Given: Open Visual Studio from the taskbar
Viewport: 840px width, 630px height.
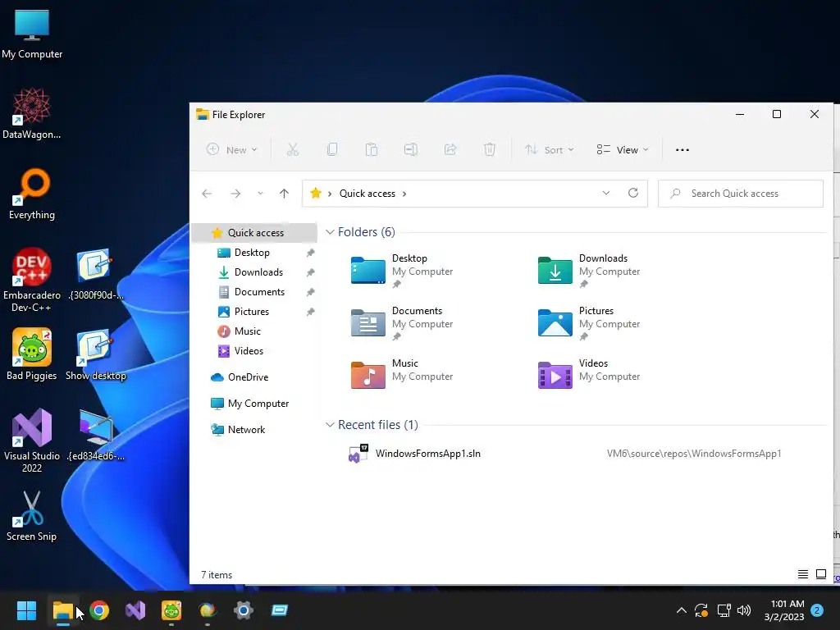Looking at the screenshot, I should point(135,610).
